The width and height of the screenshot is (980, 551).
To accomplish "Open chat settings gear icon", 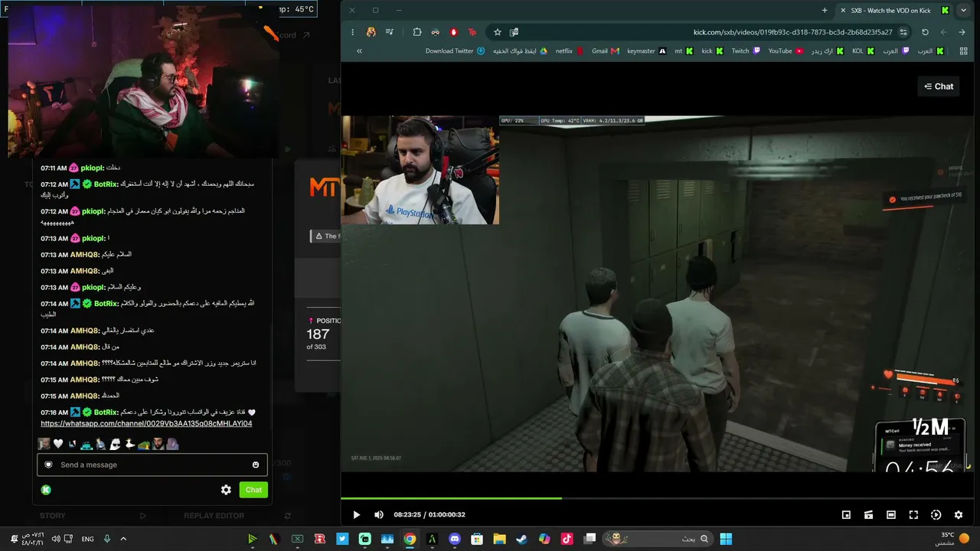I will point(226,490).
